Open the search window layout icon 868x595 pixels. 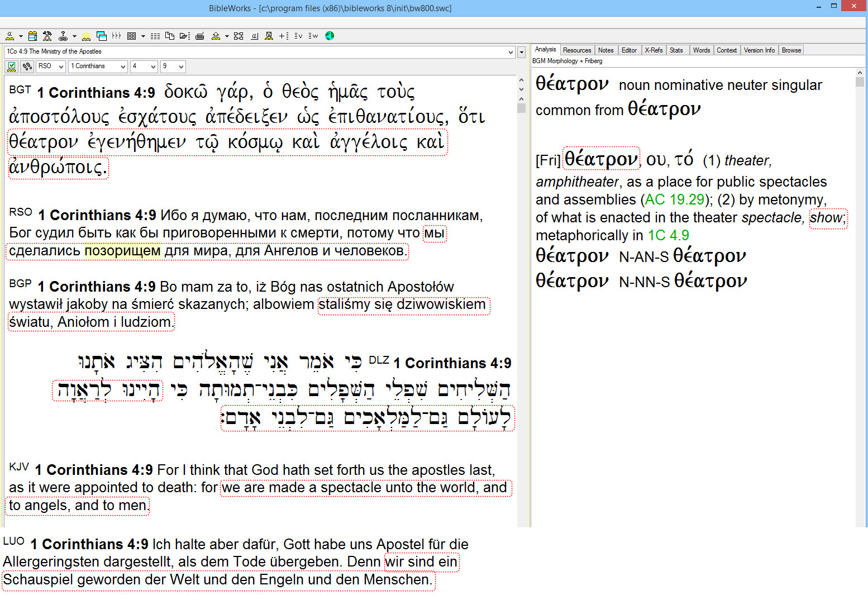(33, 36)
